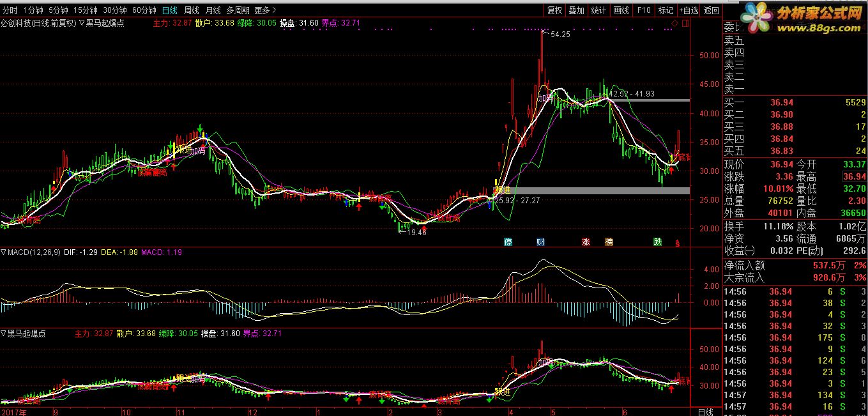The width and height of the screenshot is (868, 416).
Task: Select the 60分钟 period tab
Action: (x=144, y=10)
